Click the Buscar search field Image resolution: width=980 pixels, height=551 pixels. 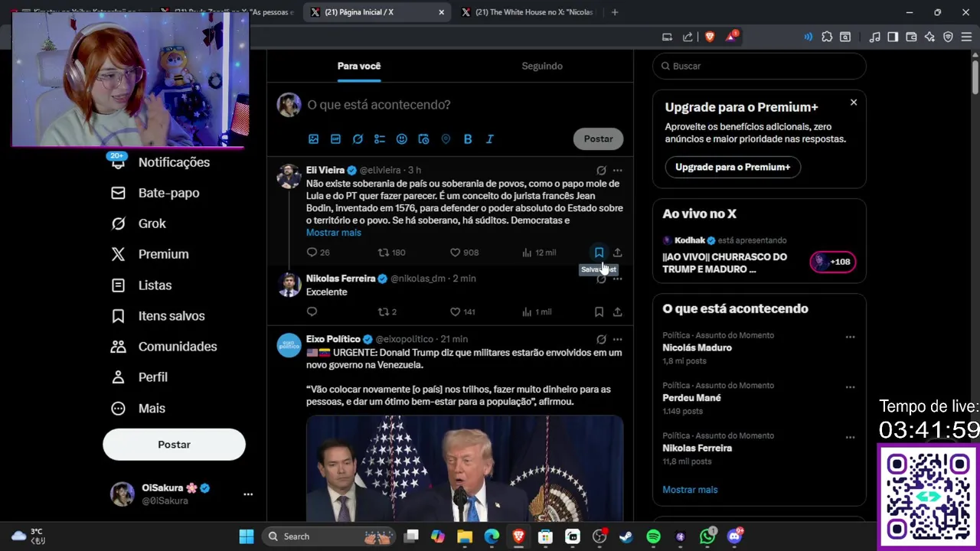pos(759,66)
